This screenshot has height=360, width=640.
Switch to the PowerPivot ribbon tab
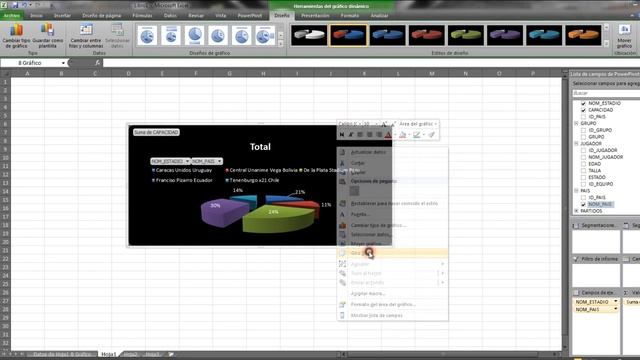(x=250, y=16)
